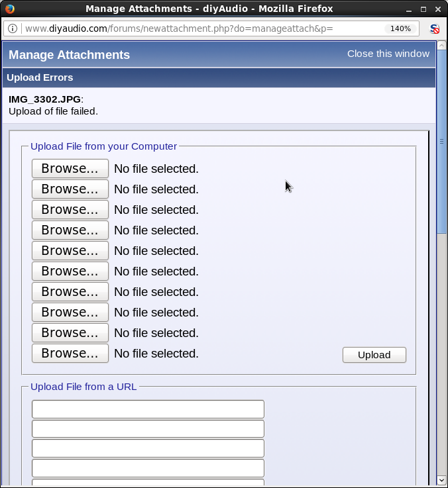The width and height of the screenshot is (448, 488).
Task: Click the Upload button
Action: (374, 355)
